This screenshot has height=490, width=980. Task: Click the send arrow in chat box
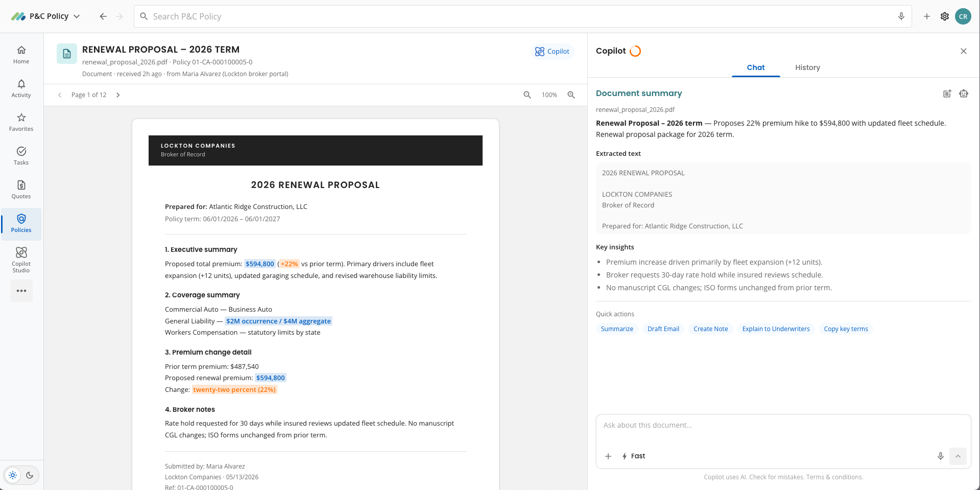pos(958,456)
